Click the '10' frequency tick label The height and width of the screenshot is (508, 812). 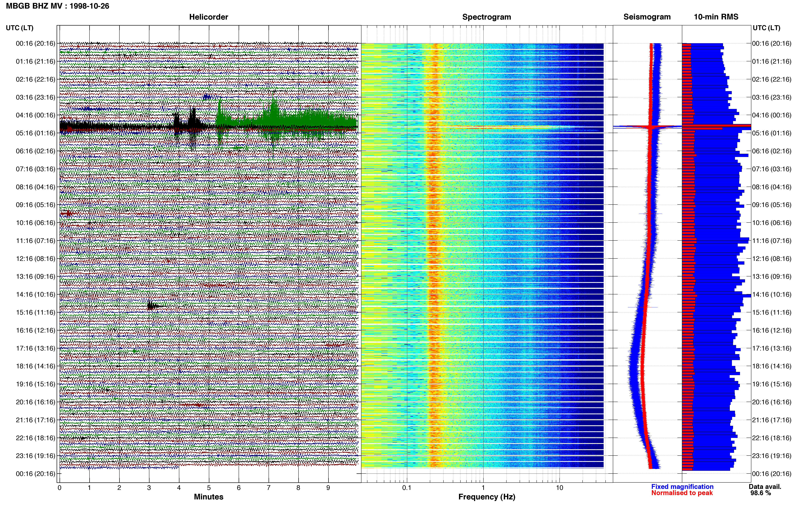(x=559, y=488)
